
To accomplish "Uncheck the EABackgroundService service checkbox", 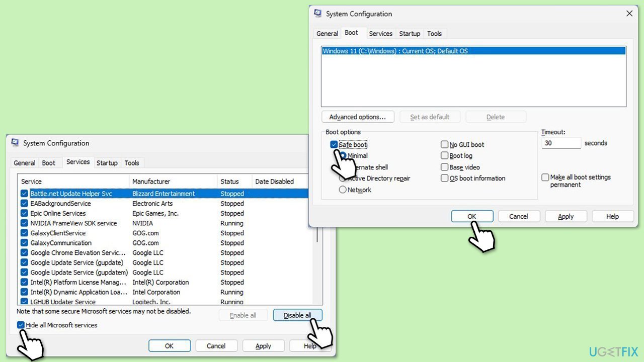I will click(24, 204).
